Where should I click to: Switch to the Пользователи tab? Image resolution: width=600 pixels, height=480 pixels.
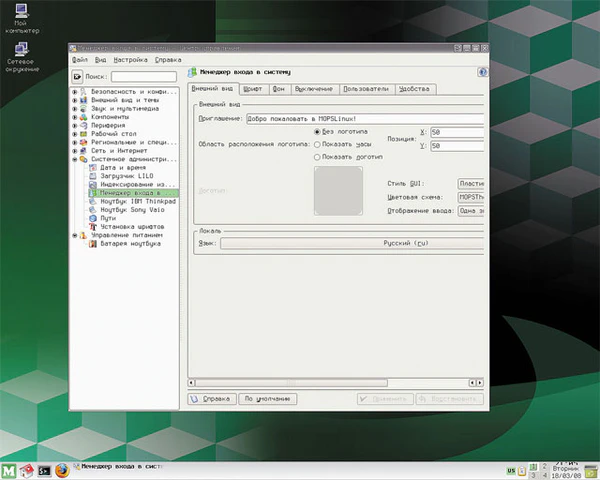365,90
